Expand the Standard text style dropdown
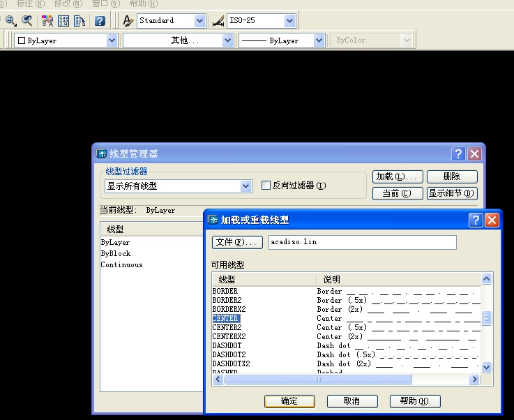Viewport: 514px width, 420px height. [x=199, y=21]
